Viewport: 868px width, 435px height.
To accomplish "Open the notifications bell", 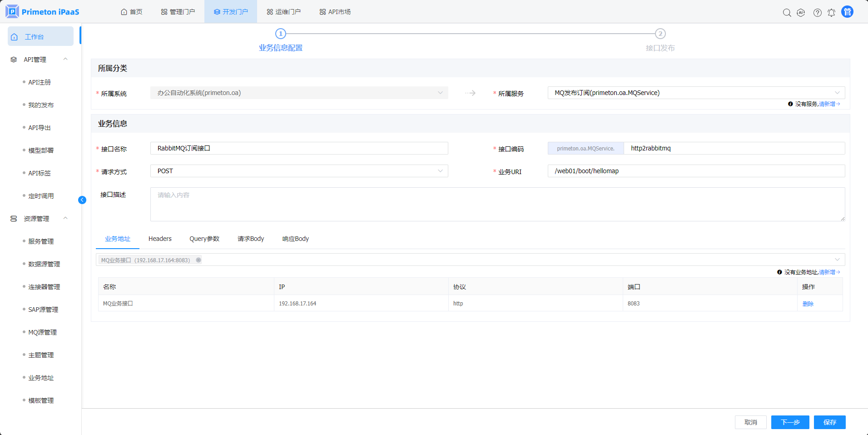I will coord(831,13).
